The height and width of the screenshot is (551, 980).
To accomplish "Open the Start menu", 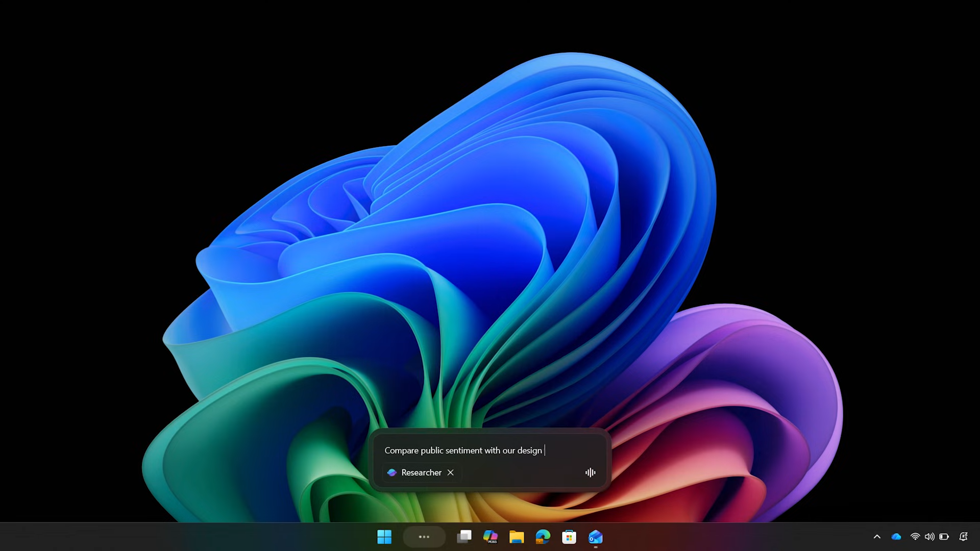I will click(x=384, y=537).
